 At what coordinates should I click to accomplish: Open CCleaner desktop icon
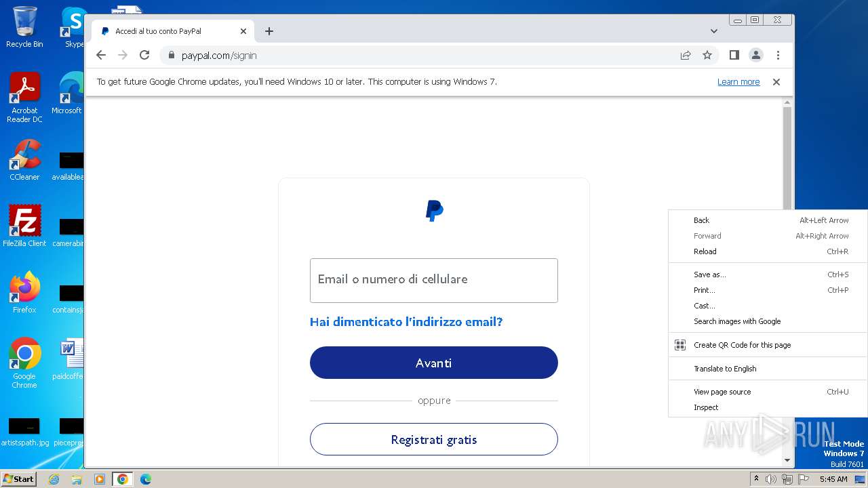24,160
